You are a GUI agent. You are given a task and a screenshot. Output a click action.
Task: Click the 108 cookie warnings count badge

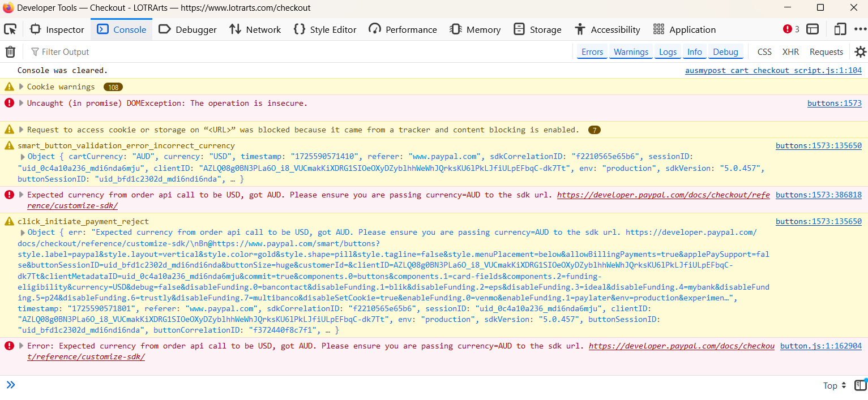113,87
